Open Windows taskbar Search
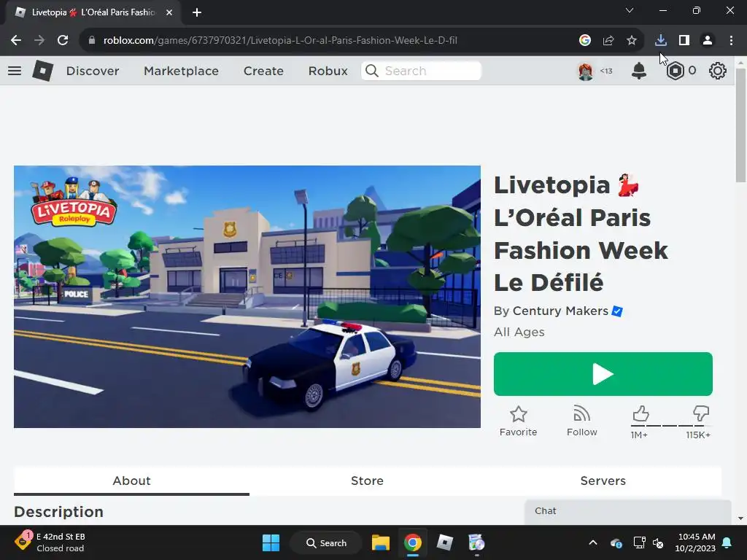Image resolution: width=747 pixels, height=560 pixels. coord(326,542)
